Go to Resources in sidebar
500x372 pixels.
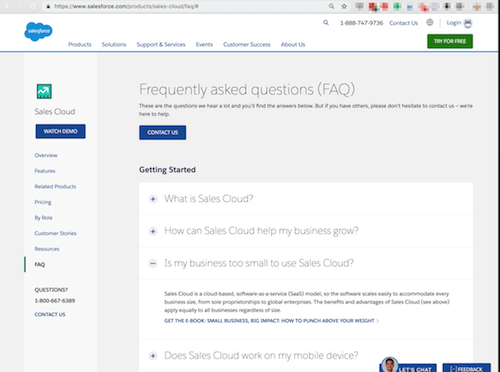pyautogui.click(x=47, y=249)
